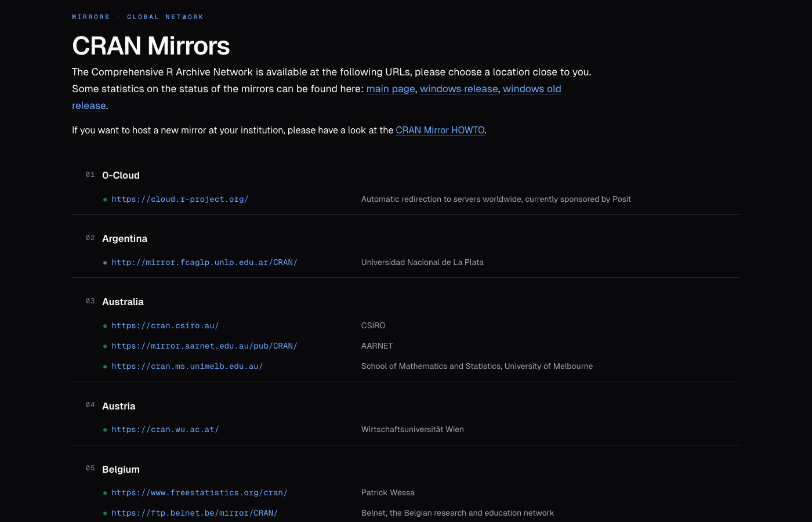Open the cloud.r-project.org mirror link

tap(180, 199)
